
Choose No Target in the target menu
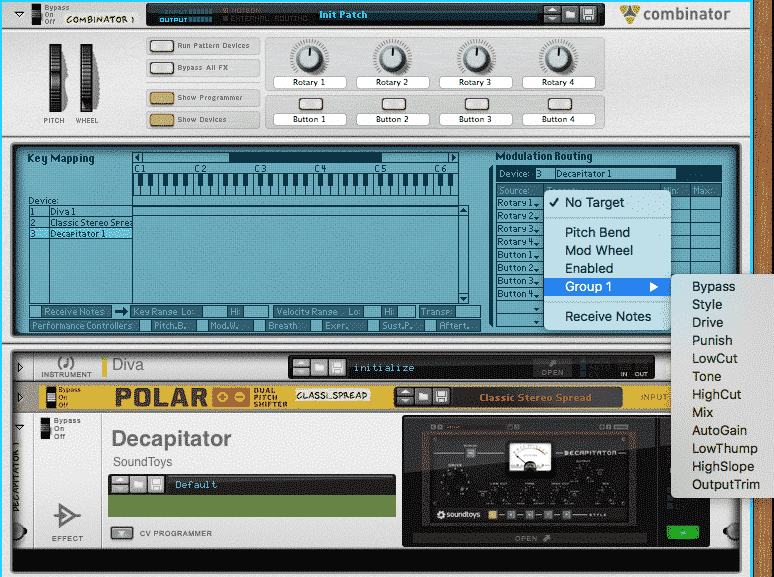coord(607,203)
